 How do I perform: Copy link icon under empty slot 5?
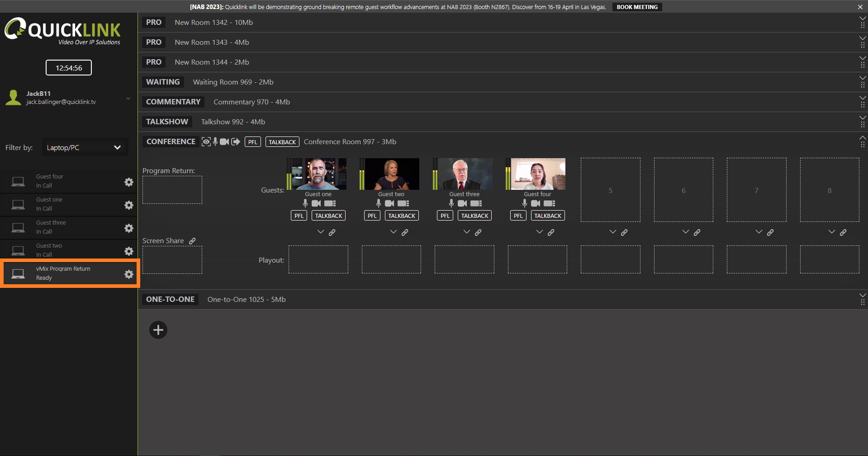pos(624,232)
